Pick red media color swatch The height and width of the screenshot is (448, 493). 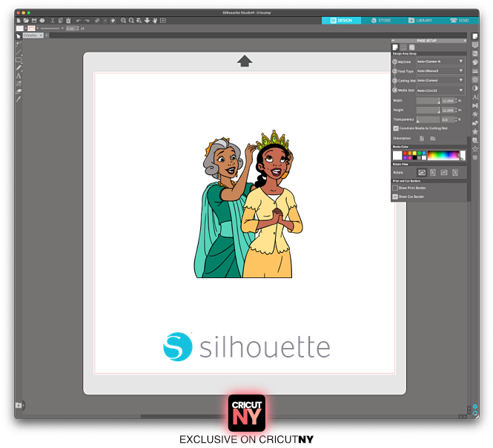[405, 153]
